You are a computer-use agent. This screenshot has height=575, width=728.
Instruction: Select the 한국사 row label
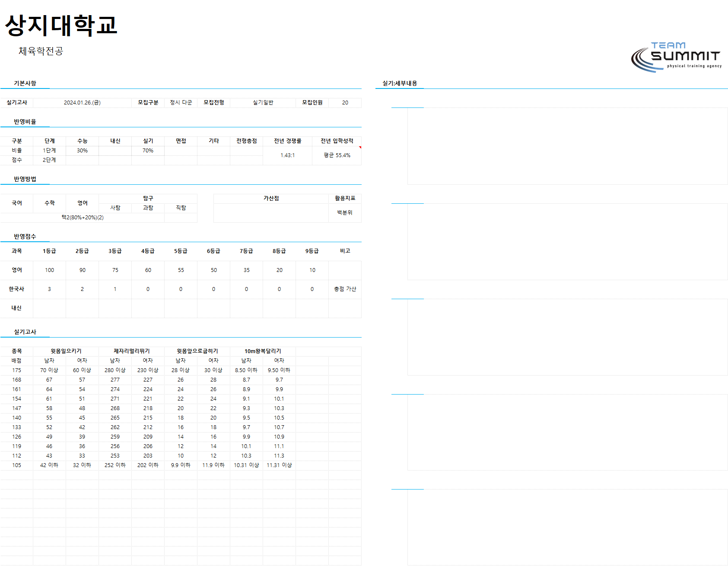(17, 289)
